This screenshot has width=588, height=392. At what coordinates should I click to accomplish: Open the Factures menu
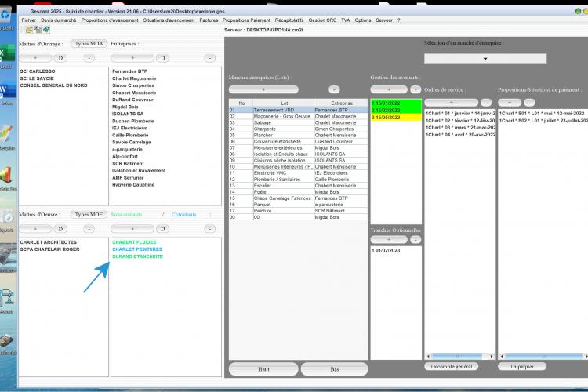(x=209, y=20)
